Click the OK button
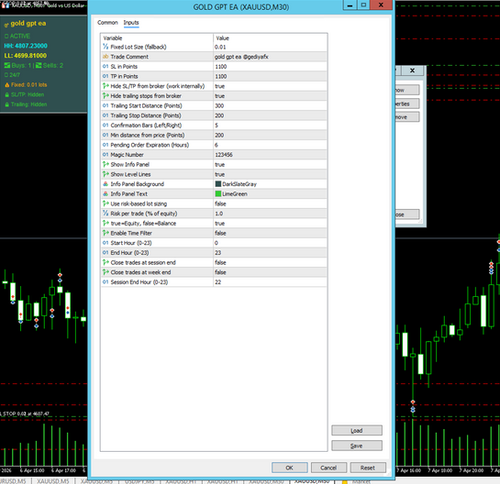The width and height of the screenshot is (500, 484). click(x=289, y=468)
